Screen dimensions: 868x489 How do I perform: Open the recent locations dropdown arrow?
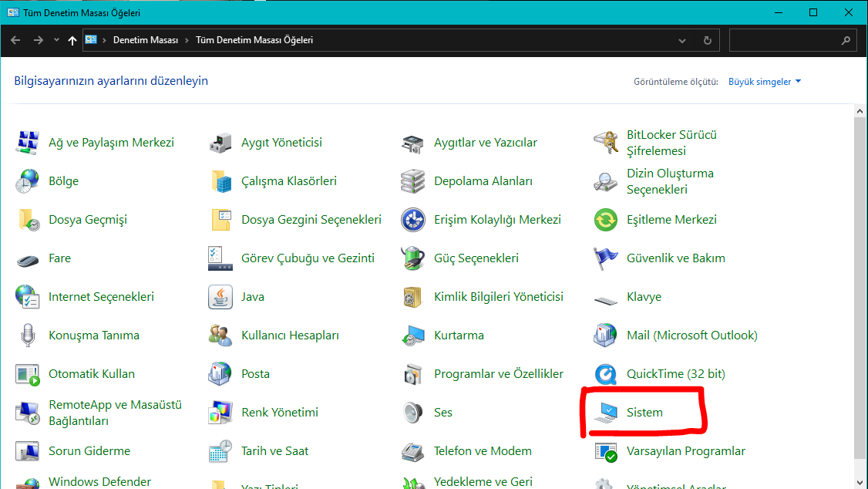coord(56,40)
